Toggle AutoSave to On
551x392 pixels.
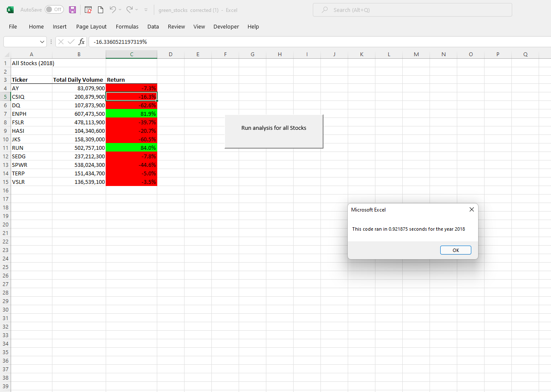click(x=54, y=9)
